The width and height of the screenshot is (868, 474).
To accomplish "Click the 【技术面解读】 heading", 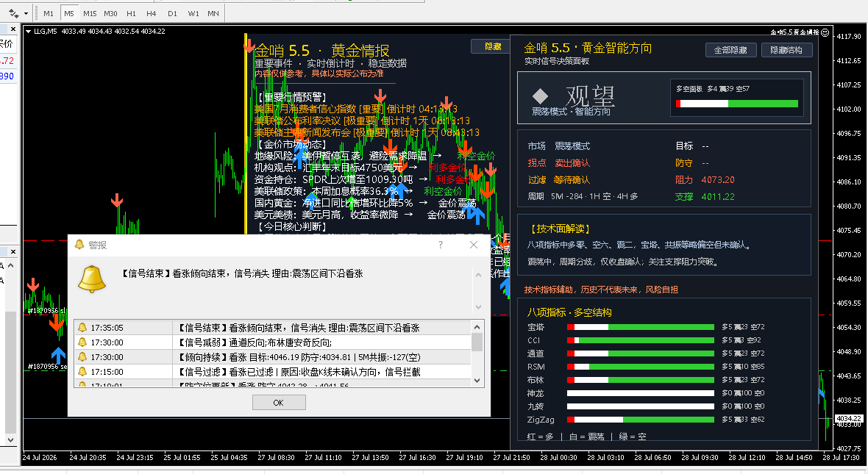I will click(559, 229).
